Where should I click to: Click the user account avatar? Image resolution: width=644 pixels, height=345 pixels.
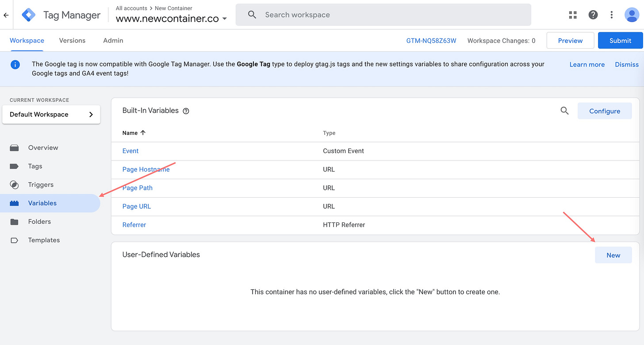tap(632, 15)
